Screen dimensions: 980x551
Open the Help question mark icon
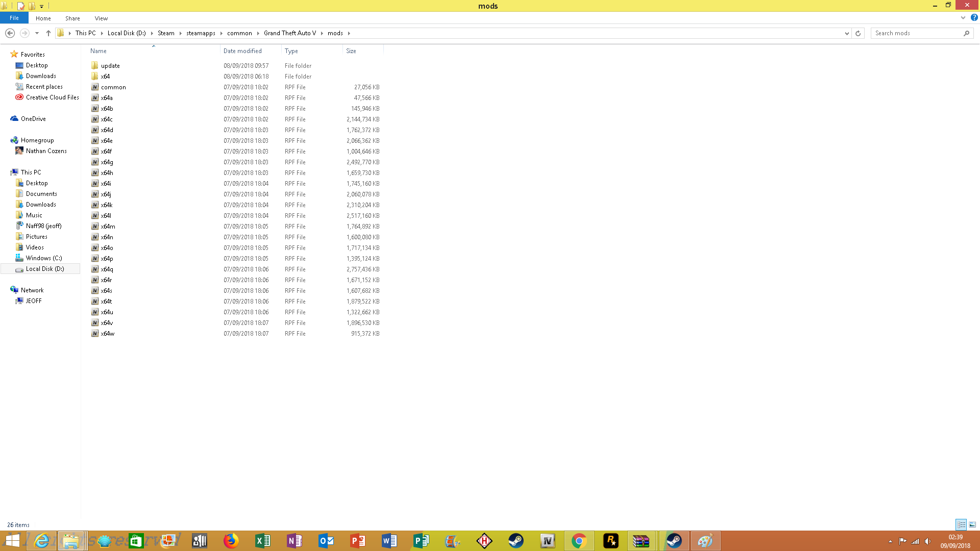(x=974, y=17)
